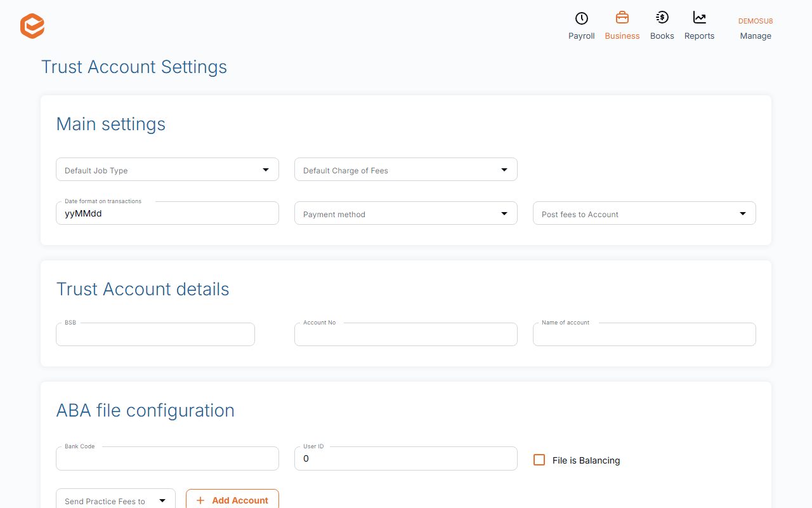812x508 pixels.
Task: Click the DEMOSU8 user label
Action: point(756,21)
